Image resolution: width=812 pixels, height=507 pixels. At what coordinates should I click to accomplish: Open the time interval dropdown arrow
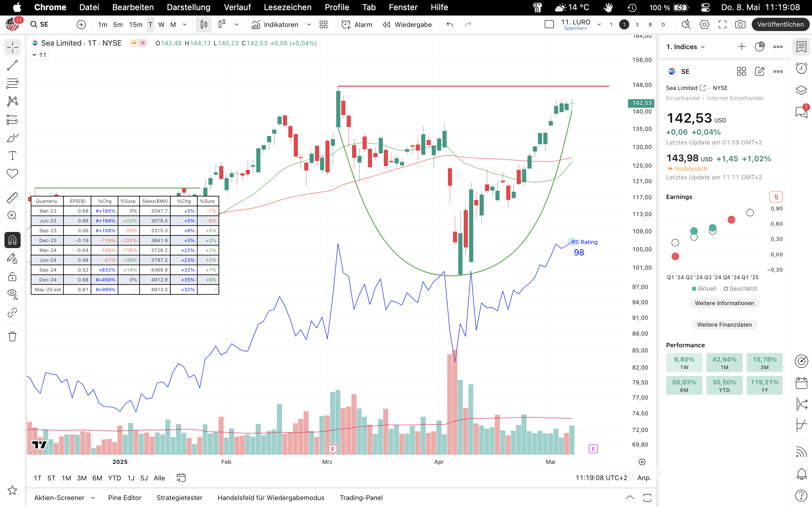pyautogui.click(x=185, y=24)
